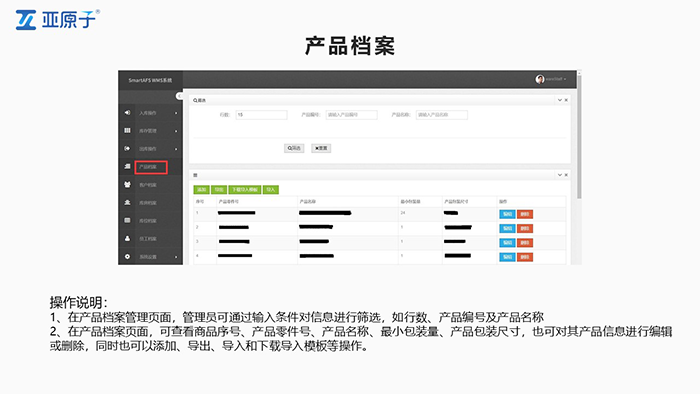
Task: Click blue edit button in row 1
Action: 507,214
